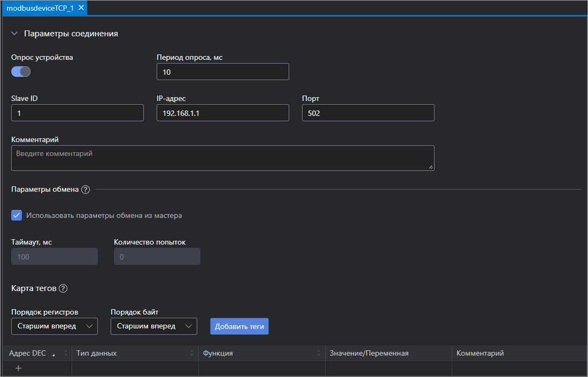Click sort arrows in Тип данных column
This screenshot has height=377, width=588.
[x=191, y=353]
